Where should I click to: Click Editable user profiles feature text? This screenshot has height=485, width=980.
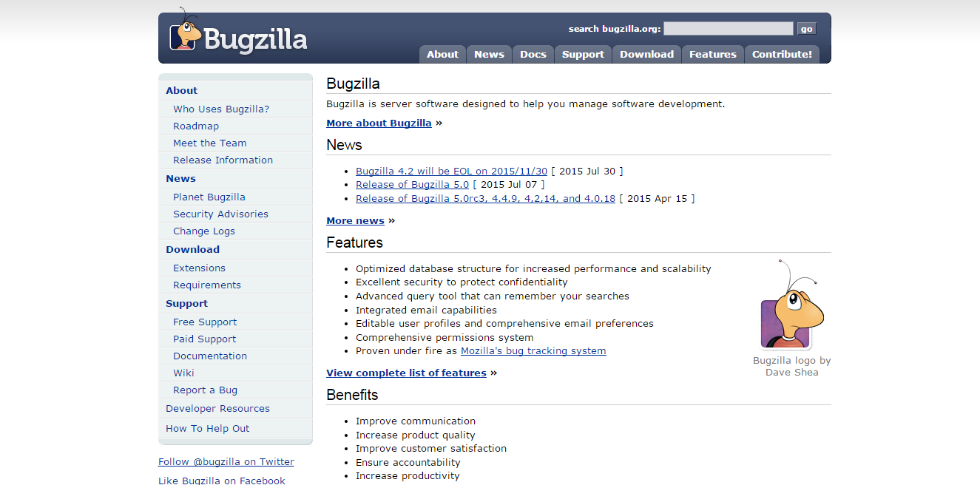click(x=504, y=323)
